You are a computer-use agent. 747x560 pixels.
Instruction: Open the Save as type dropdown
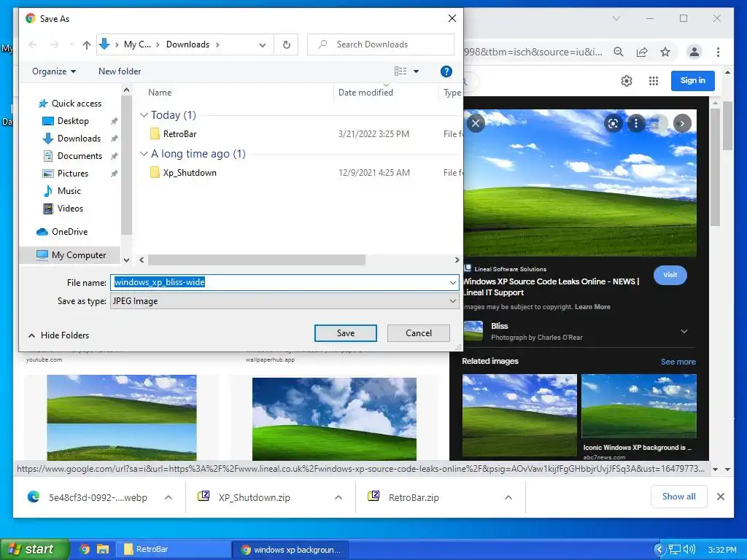[x=285, y=301]
